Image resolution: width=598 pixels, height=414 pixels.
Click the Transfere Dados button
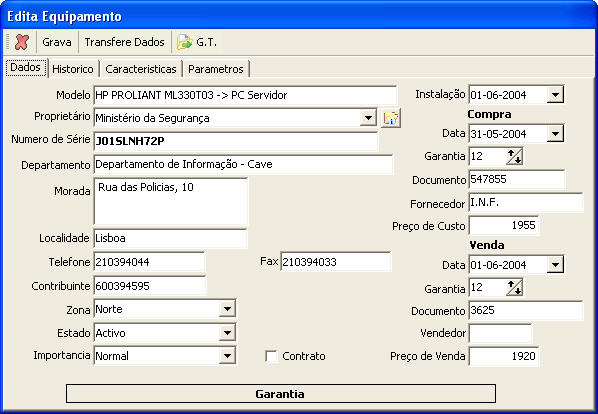tap(124, 42)
